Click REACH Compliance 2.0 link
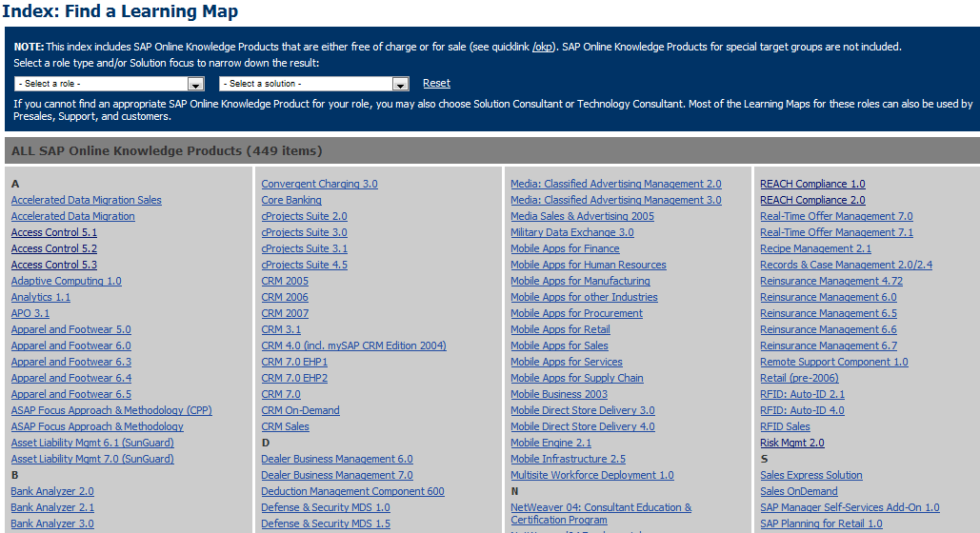980x533 pixels. pyautogui.click(x=812, y=200)
